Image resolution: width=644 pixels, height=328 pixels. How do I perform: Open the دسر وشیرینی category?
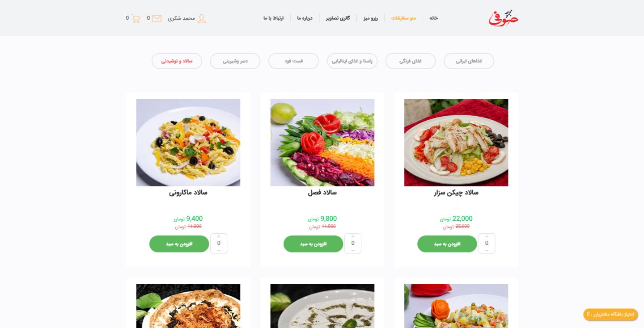[x=235, y=61]
